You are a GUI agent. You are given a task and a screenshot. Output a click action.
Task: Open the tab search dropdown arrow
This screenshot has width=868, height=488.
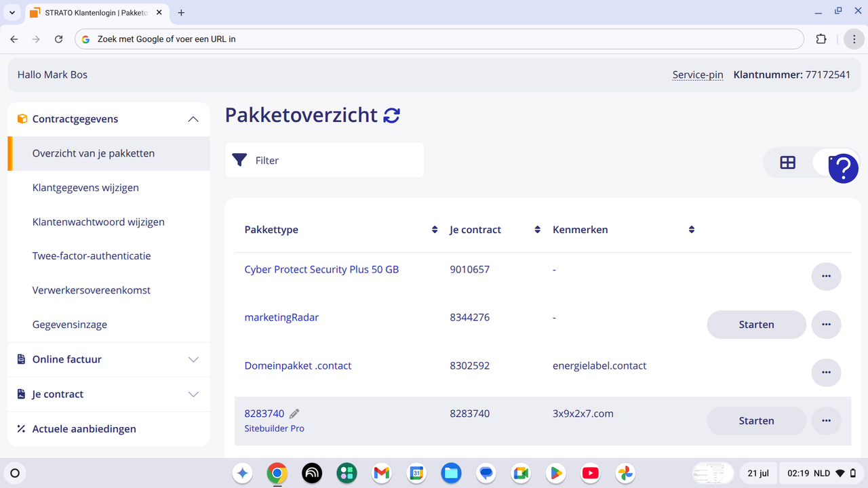[12, 13]
